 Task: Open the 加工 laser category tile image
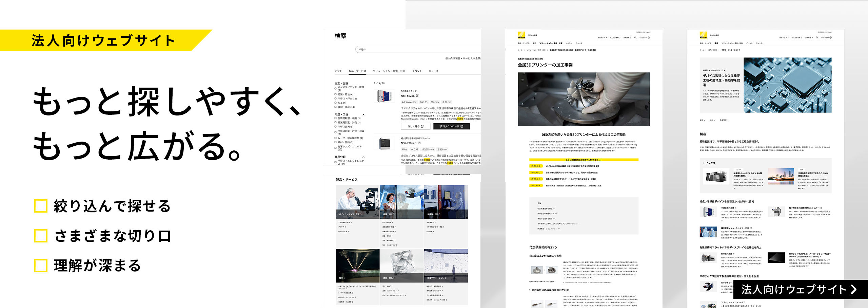pyautogui.click(x=358, y=266)
